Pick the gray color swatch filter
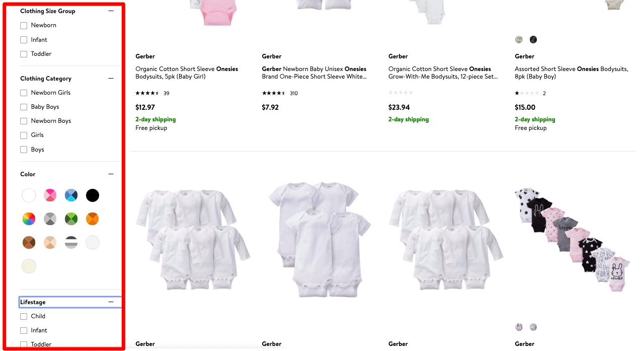The width and height of the screenshot is (644, 351). point(50,219)
